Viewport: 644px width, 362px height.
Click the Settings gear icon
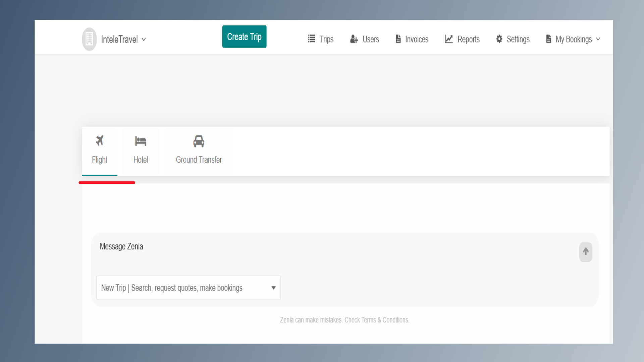coord(499,39)
